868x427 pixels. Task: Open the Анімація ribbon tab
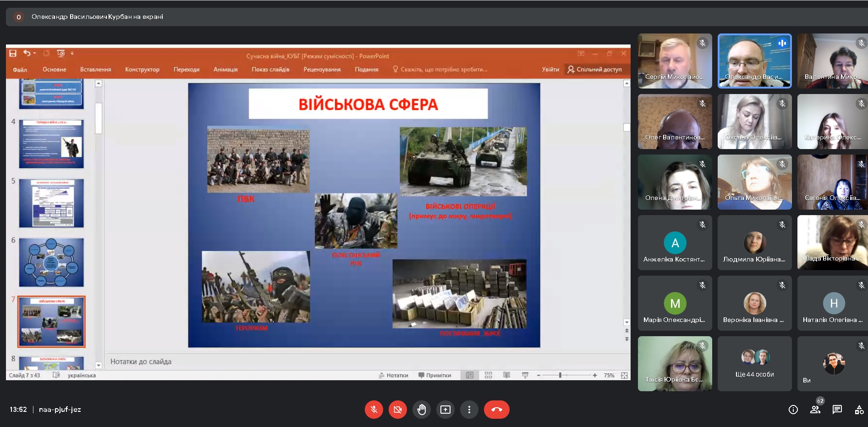225,70
